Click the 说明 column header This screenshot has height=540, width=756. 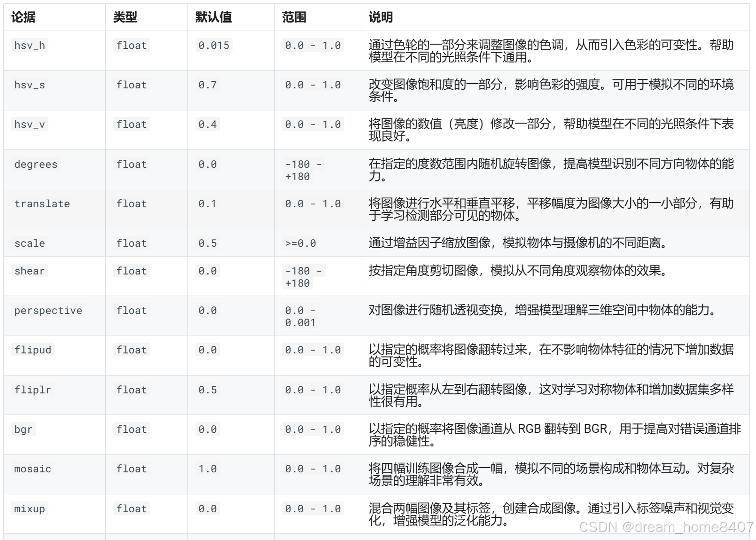coord(381,17)
